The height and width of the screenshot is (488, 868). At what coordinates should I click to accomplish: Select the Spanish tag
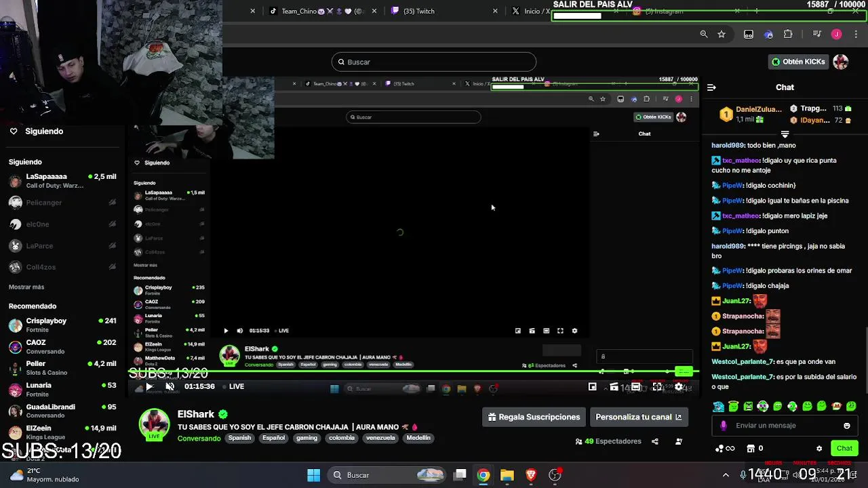239,438
